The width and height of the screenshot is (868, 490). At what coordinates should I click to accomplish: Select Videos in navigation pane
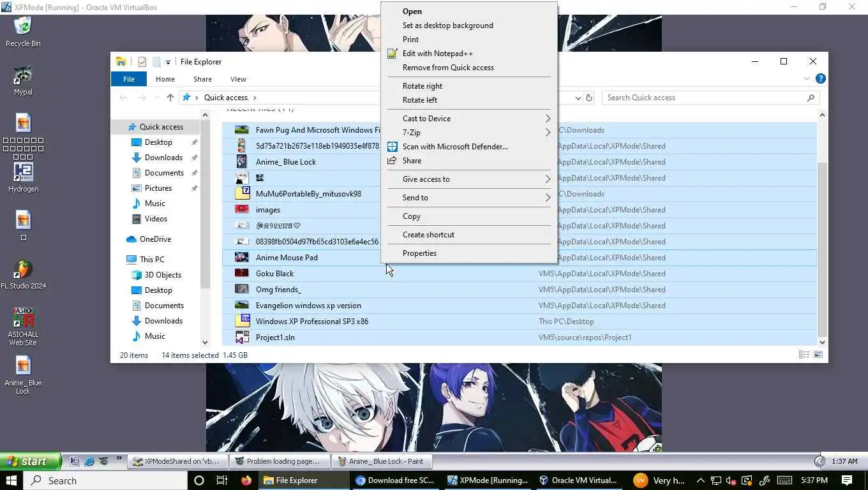156,219
